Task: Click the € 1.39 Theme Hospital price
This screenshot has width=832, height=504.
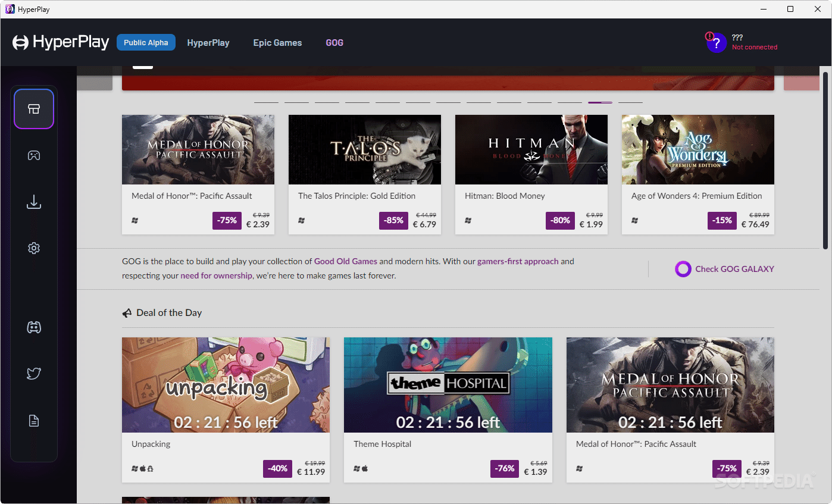Action: (536, 472)
